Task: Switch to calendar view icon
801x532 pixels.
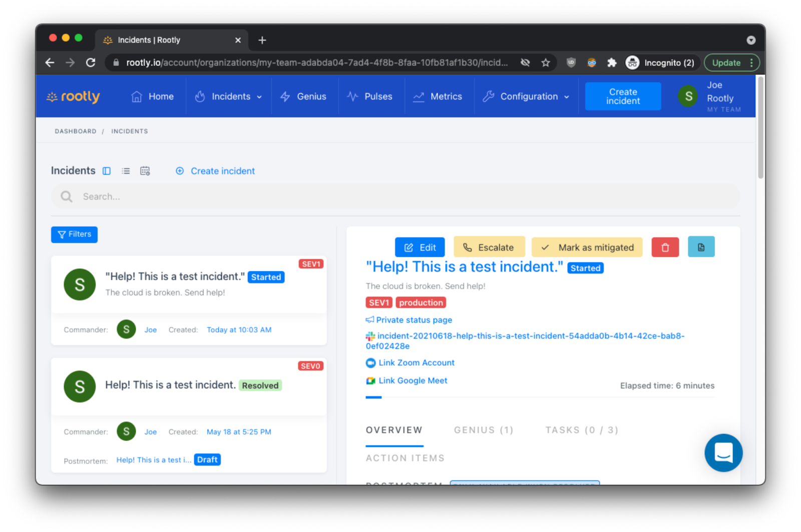Action: 145,171
